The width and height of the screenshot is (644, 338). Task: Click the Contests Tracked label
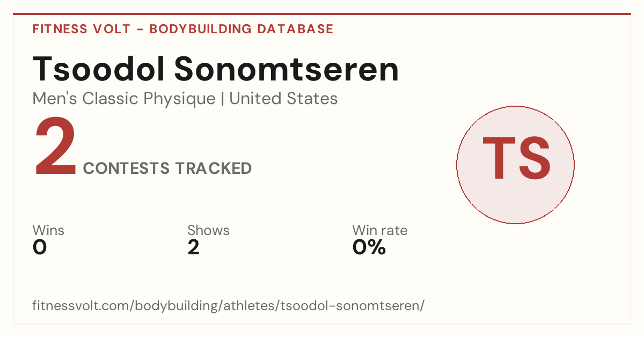[167, 168]
